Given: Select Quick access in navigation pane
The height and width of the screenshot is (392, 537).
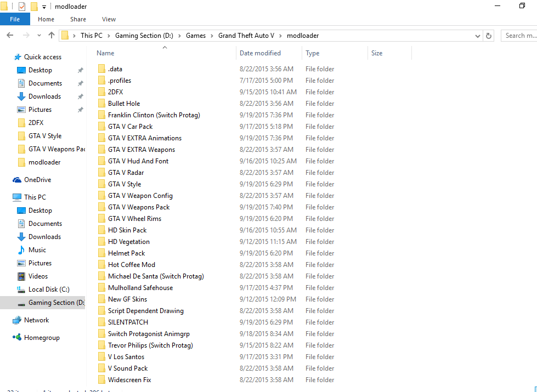Looking at the screenshot, I should (x=42, y=57).
